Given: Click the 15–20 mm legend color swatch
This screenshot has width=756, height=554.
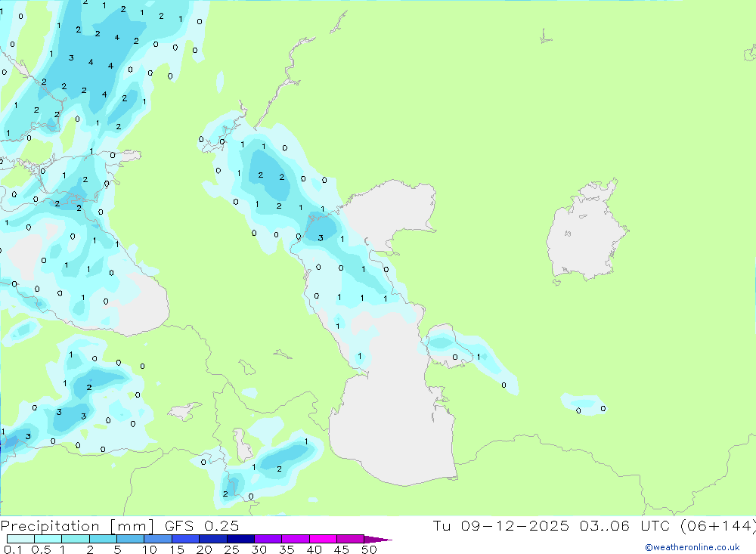Looking at the screenshot, I should [186, 539].
